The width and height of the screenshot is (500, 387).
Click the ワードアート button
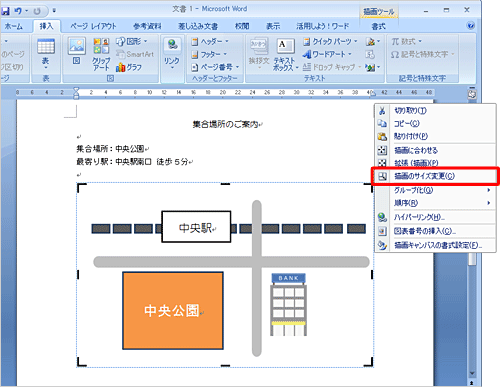[327, 54]
